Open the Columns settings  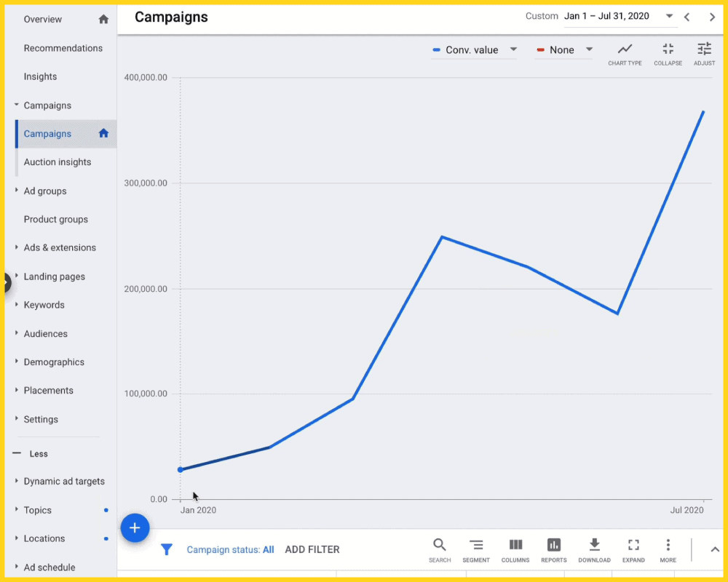[x=515, y=551]
